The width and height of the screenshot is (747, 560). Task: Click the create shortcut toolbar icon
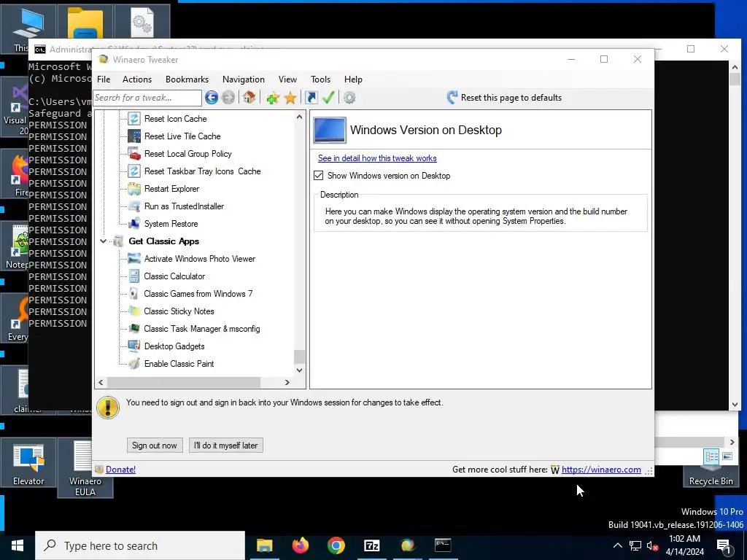311,98
